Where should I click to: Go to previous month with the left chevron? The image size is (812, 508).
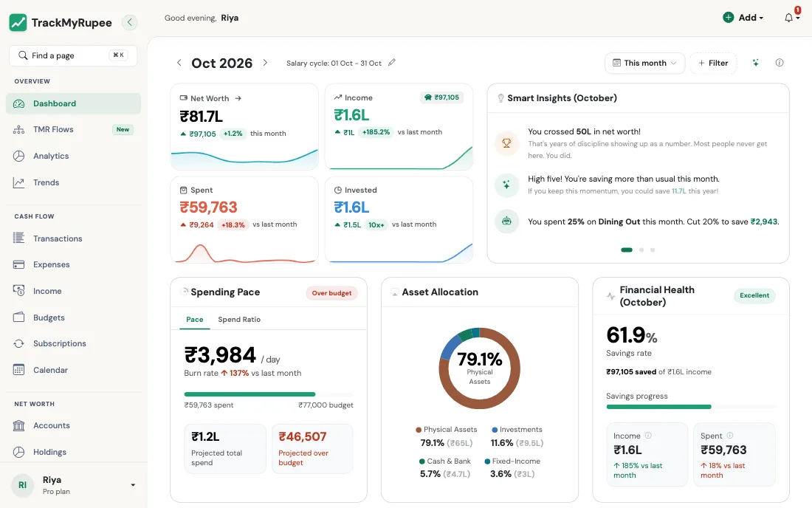pyautogui.click(x=179, y=63)
